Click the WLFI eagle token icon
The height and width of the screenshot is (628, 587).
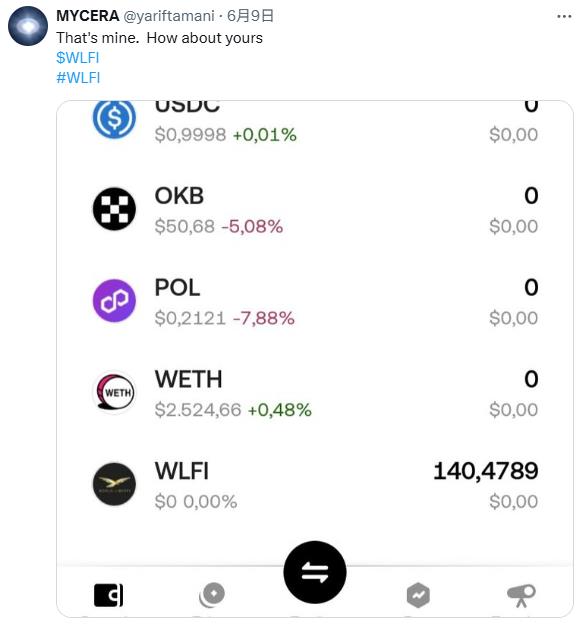[114, 484]
